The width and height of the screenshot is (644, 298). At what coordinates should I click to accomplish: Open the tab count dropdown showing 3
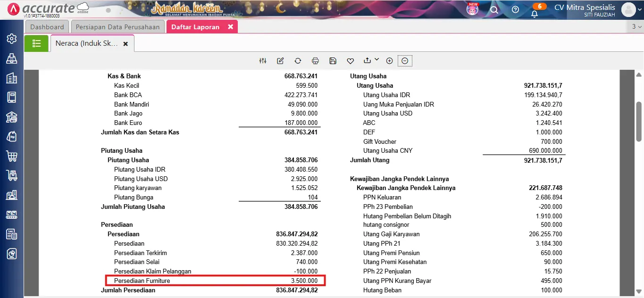pos(636,27)
